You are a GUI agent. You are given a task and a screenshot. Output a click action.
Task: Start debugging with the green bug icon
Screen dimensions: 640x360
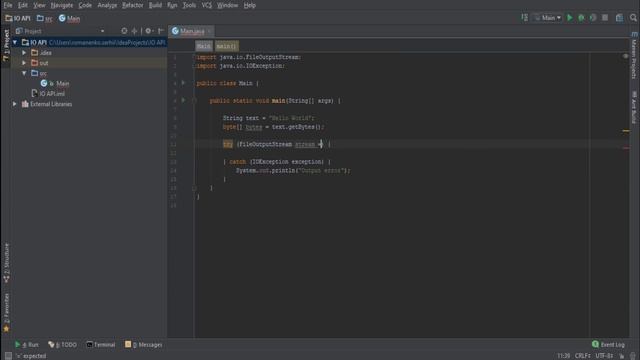(581, 18)
